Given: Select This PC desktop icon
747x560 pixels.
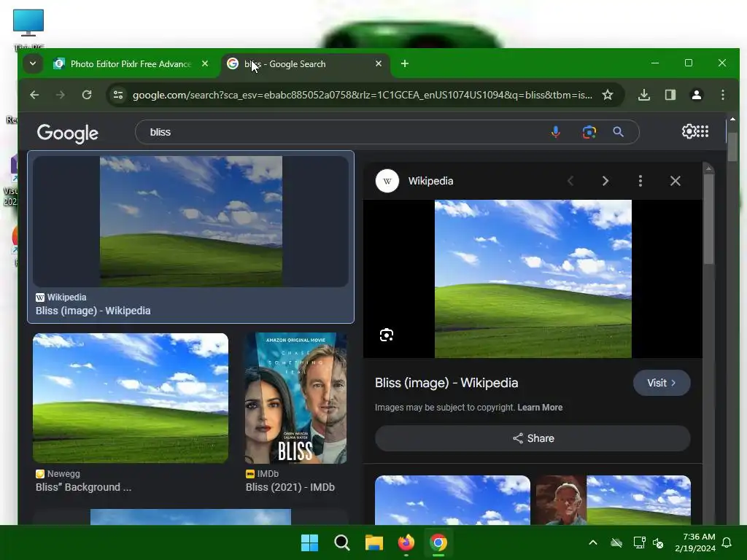Looking at the screenshot, I should click(x=28, y=28).
